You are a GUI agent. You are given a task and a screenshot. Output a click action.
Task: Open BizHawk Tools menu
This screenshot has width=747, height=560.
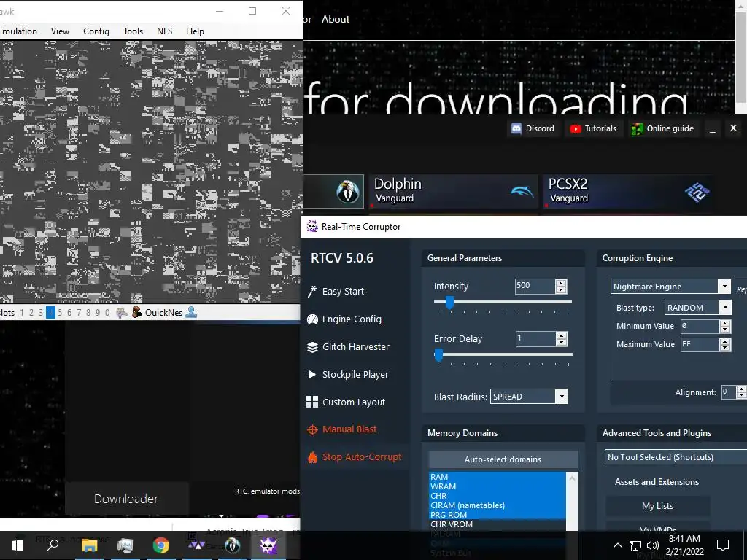click(133, 31)
